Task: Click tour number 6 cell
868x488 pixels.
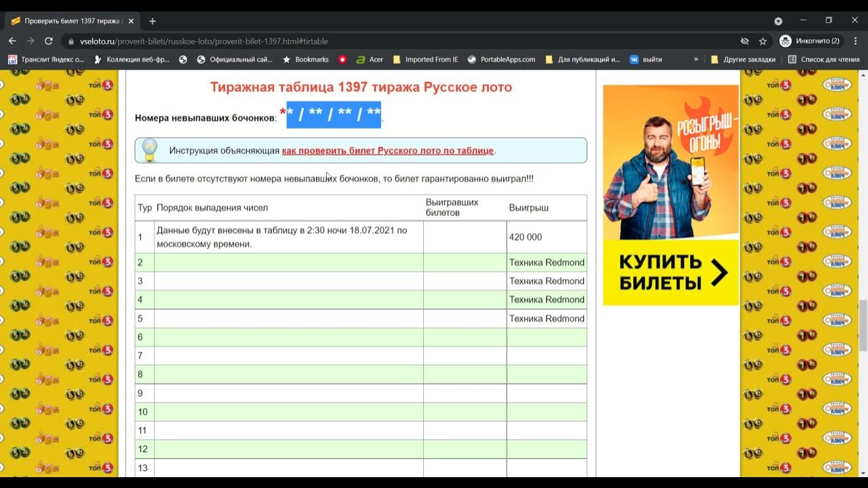Action: [x=144, y=337]
